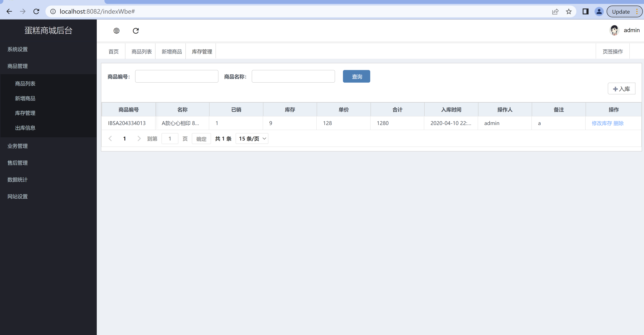Screen dimensions: 644x335
Task: Click the 查询 search button
Action: point(357,76)
